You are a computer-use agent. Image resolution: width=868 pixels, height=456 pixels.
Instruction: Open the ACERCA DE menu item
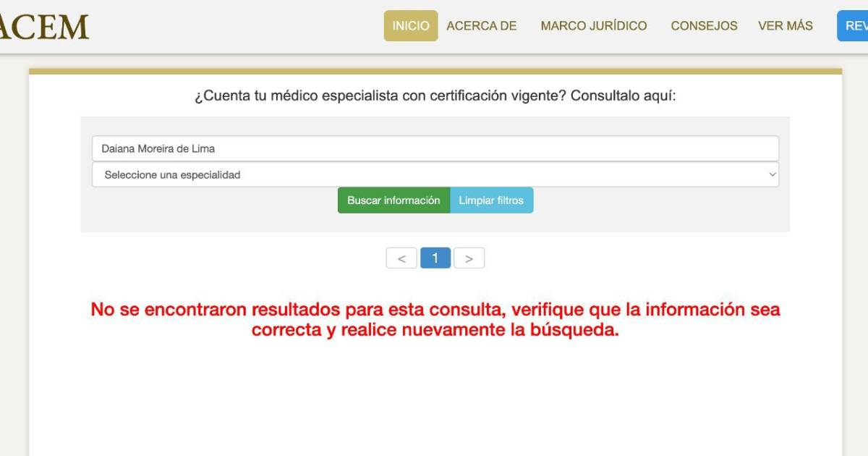481,26
